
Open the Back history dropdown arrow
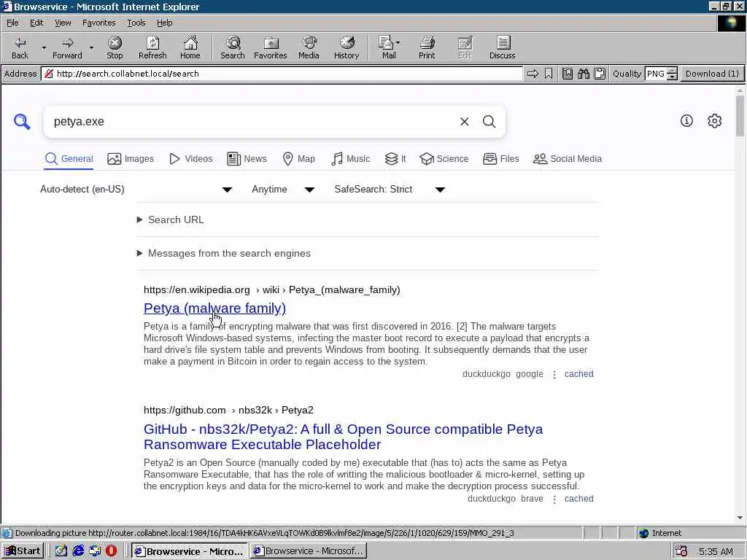click(44, 47)
